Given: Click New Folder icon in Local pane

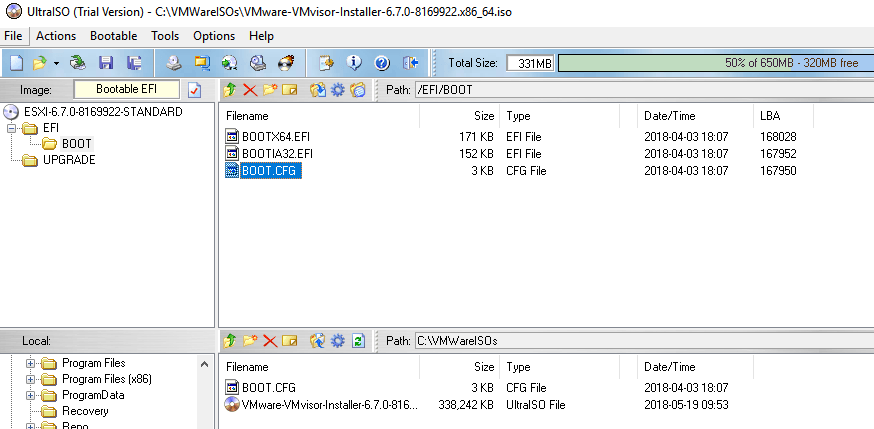Looking at the screenshot, I should click(x=250, y=340).
